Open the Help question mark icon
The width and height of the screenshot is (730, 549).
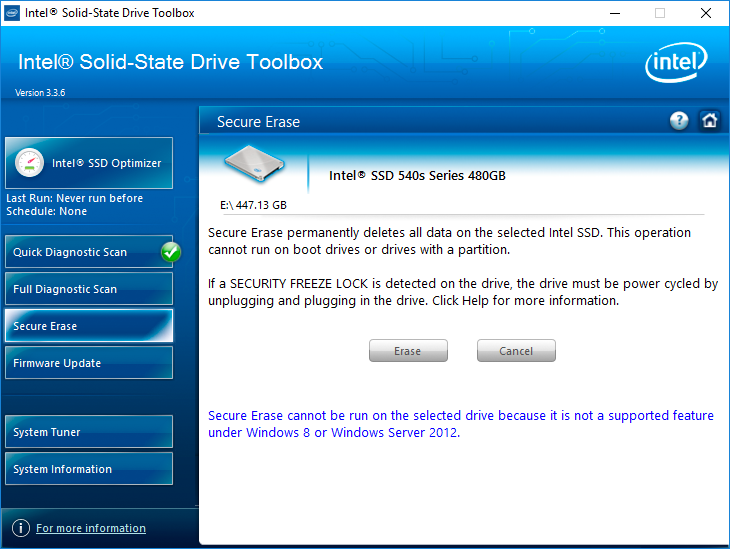[679, 121]
